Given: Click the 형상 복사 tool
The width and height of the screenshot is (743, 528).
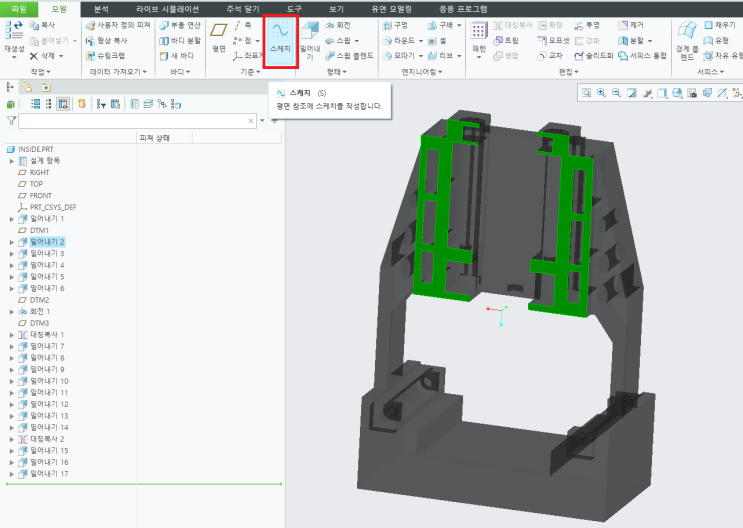Looking at the screenshot, I should (107, 41).
